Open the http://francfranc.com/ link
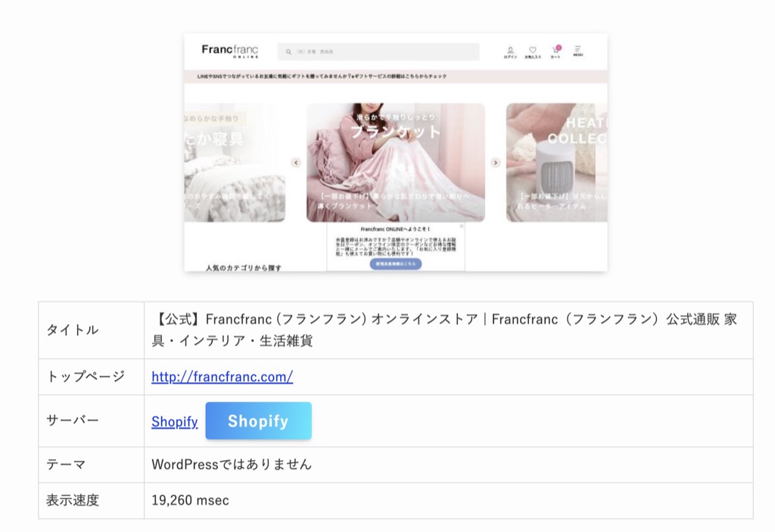This screenshot has width=775, height=532. 222,377
